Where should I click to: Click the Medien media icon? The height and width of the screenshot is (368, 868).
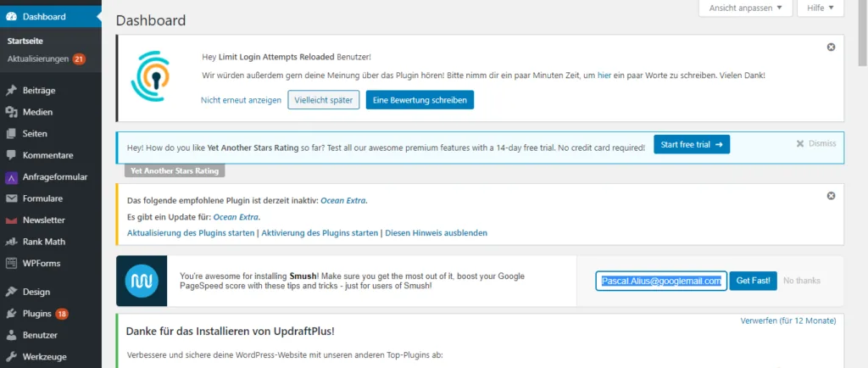11,112
